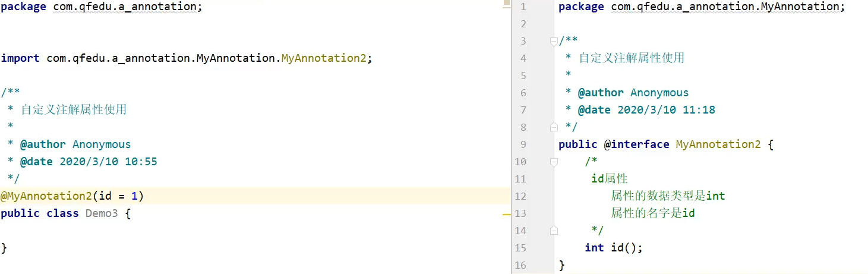The image size is (868, 274).
Task: Click the @MyAnnotation2 annotation above the Demo3 class
Action: [x=46, y=196]
